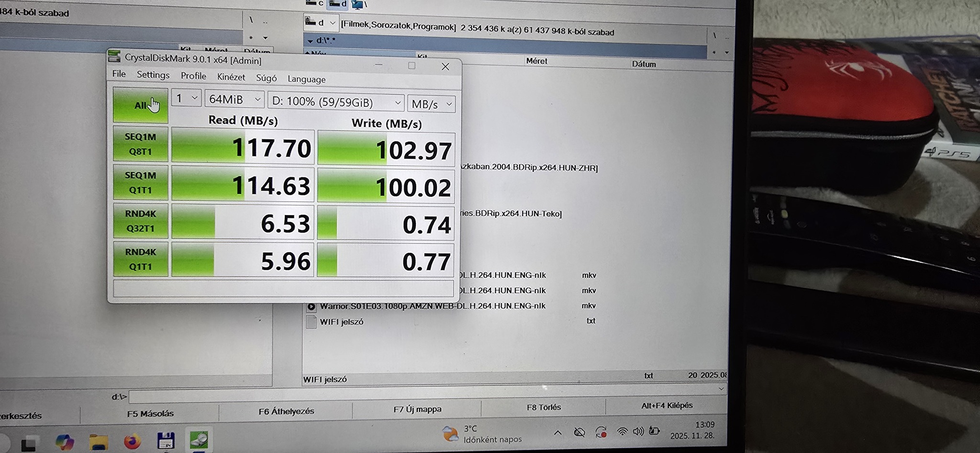Go to parent folder with left panel dots button
The image size is (980, 453).
[265, 22]
